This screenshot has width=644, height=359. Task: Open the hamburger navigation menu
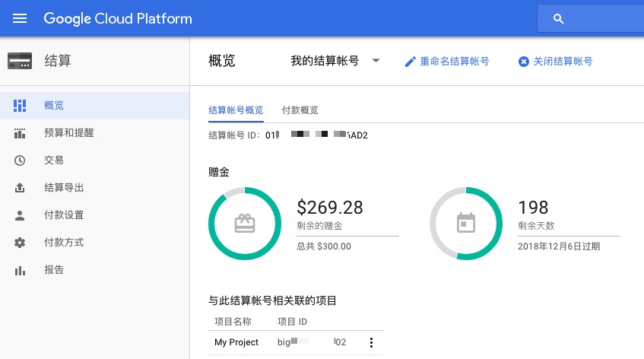[20, 18]
